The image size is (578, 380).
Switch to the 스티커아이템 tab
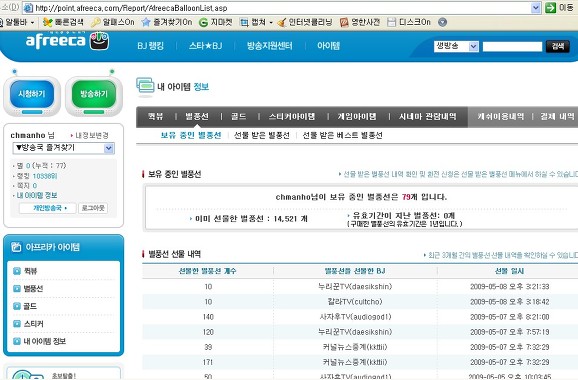point(292,116)
